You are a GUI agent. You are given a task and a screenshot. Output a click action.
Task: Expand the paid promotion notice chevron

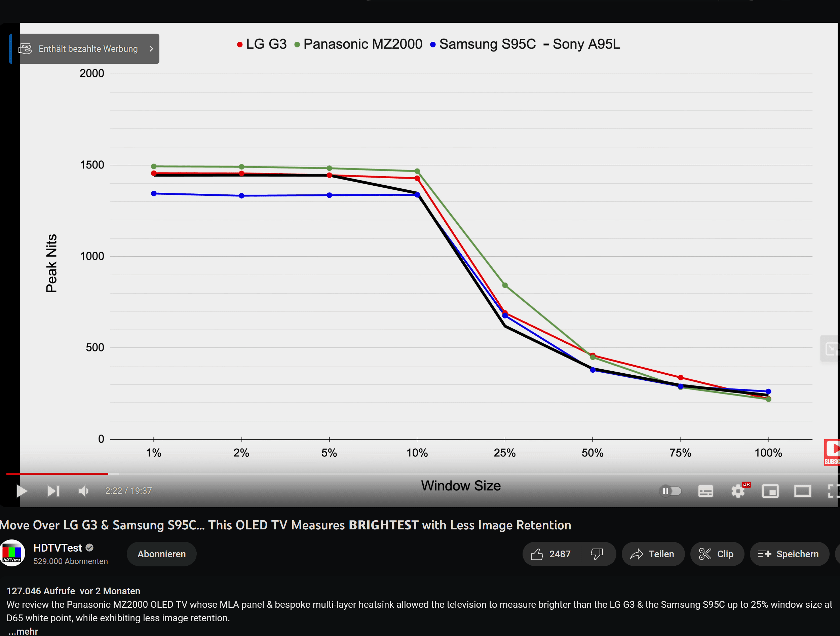152,49
